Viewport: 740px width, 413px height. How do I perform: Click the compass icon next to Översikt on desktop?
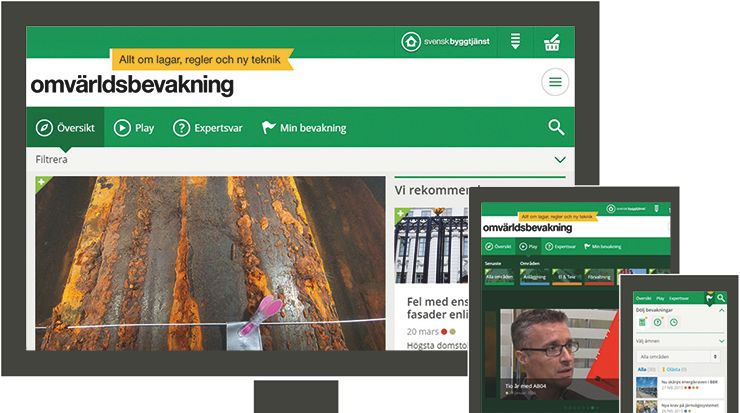tap(44, 128)
